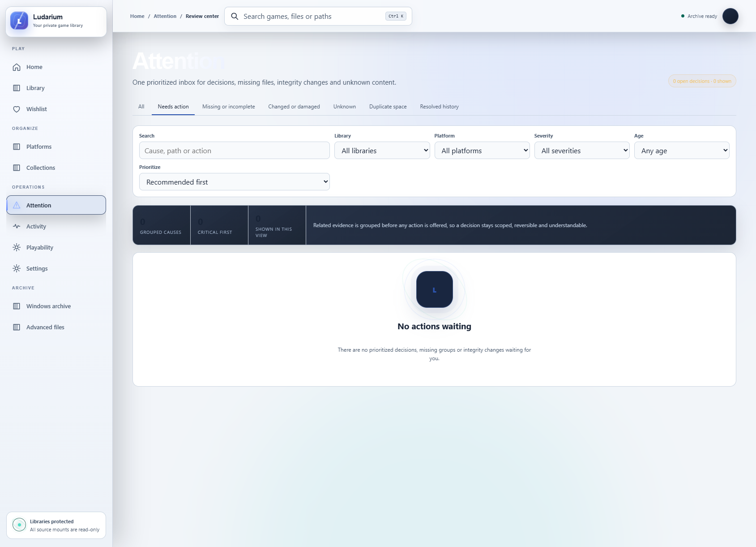This screenshot has height=547, width=756.
Task: Open Advanced files via its icon
Action: [17, 327]
